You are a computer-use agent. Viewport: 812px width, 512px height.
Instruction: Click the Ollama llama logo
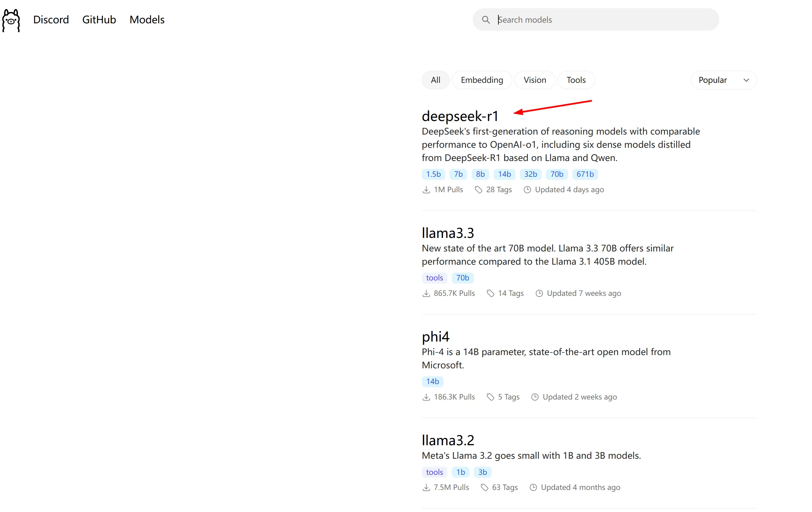pyautogui.click(x=11, y=20)
